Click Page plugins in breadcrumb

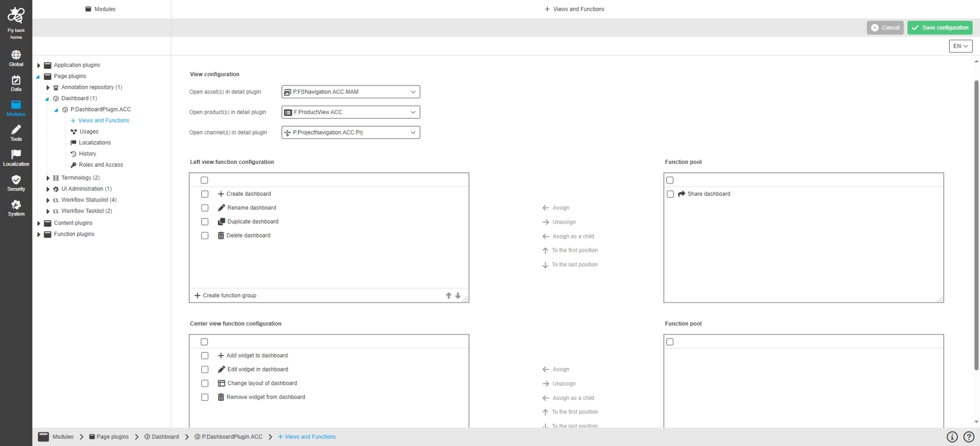pos(108,437)
